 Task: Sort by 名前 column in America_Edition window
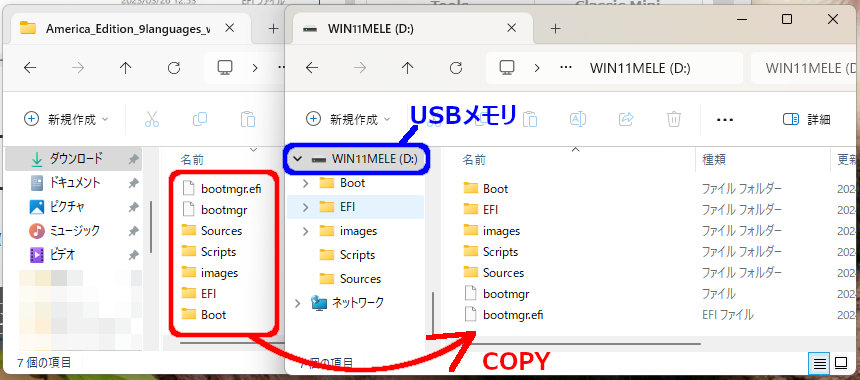(192, 160)
